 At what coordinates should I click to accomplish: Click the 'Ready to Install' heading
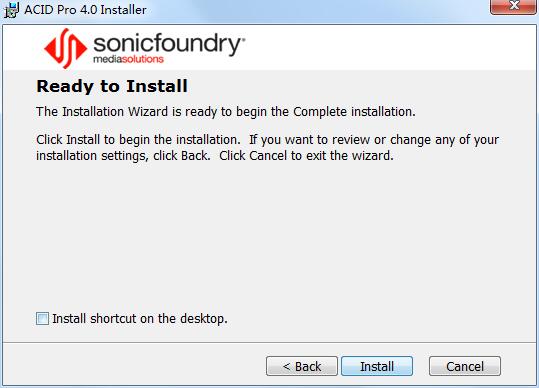[x=112, y=86]
